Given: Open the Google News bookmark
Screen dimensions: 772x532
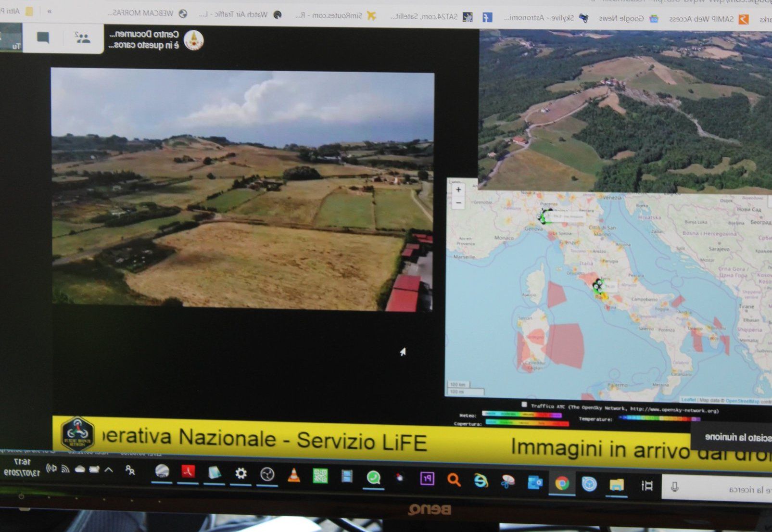Looking at the screenshot, I should click(x=626, y=18).
